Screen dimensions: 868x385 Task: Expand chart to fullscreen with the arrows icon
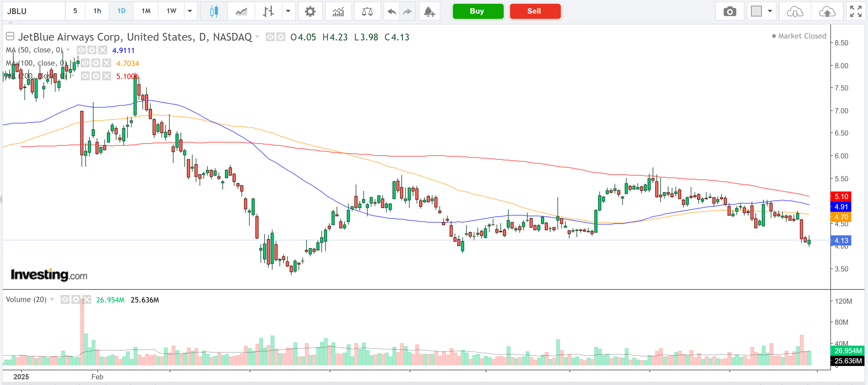point(856,11)
